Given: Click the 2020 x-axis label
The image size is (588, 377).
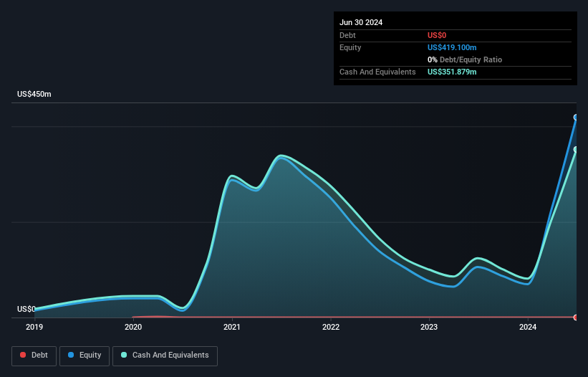Looking at the screenshot, I should (x=133, y=327).
